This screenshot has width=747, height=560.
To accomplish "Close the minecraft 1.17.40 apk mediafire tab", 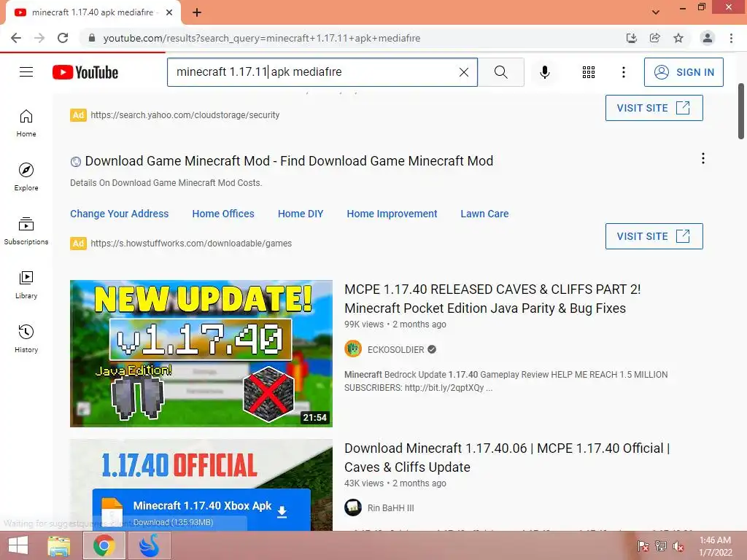I will (x=169, y=12).
